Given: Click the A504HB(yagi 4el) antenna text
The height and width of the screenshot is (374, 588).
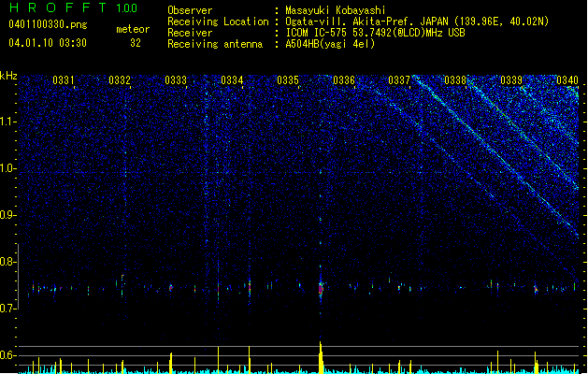Looking at the screenshot, I should 330,44.
